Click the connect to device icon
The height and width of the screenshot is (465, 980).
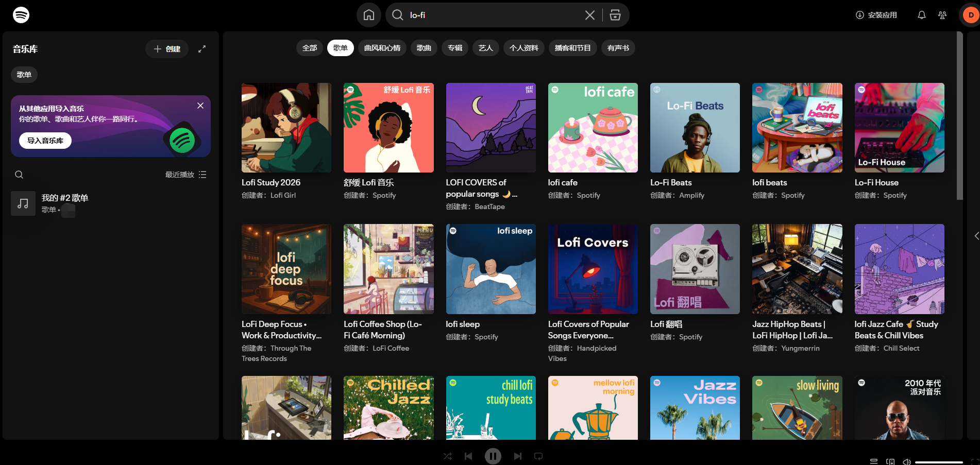[889, 461]
